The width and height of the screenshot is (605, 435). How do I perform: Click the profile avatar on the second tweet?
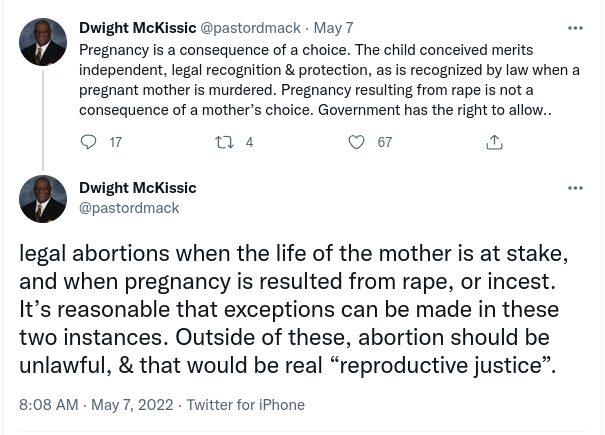pos(43,198)
